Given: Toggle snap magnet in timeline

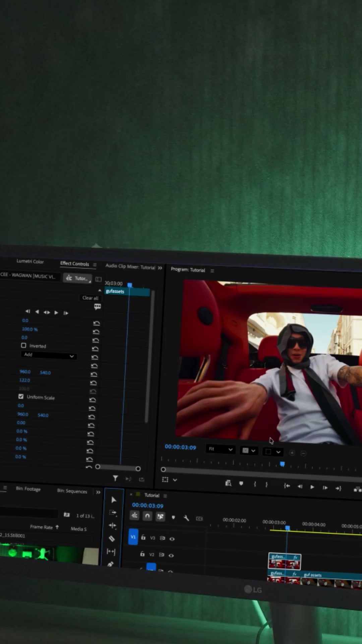Looking at the screenshot, I should tap(147, 516).
